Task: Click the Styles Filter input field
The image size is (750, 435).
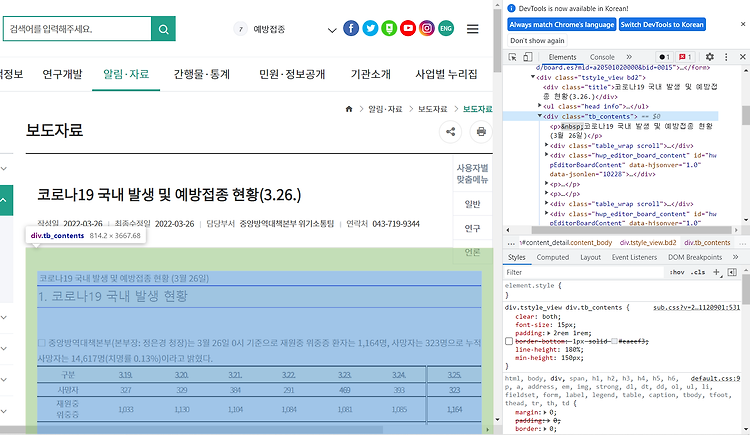Action: coord(584,272)
